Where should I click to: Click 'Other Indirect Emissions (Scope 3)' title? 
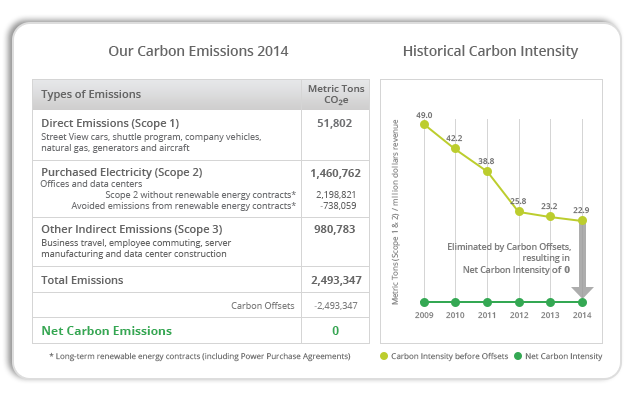(x=132, y=229)
